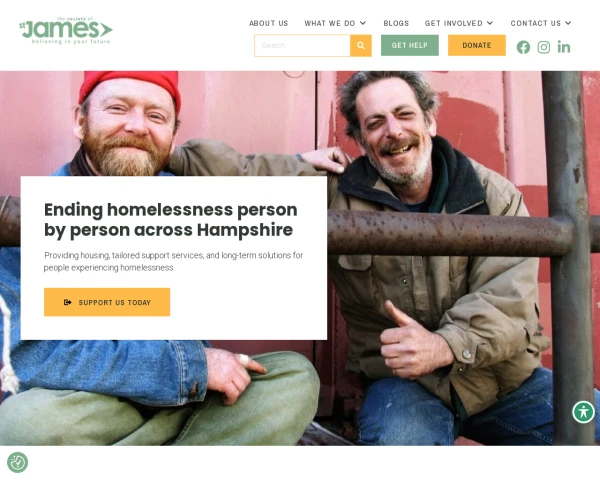Select the What We Do menu label
600x480 pixels.
pyautogui.click(x=330, y=23)
